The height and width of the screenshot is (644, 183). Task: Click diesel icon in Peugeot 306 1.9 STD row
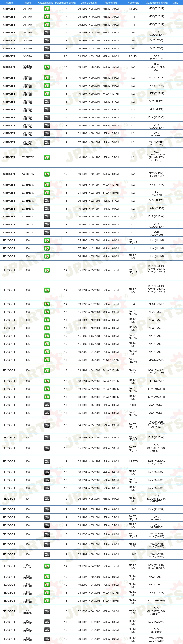coord(47,461)
